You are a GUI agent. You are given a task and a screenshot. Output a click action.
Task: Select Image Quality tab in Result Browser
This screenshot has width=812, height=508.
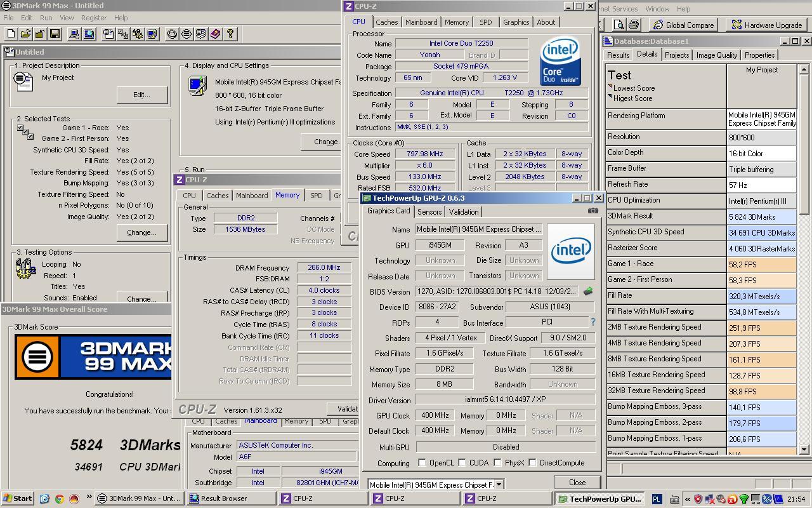pyautogui.click(x=717, y=55)
